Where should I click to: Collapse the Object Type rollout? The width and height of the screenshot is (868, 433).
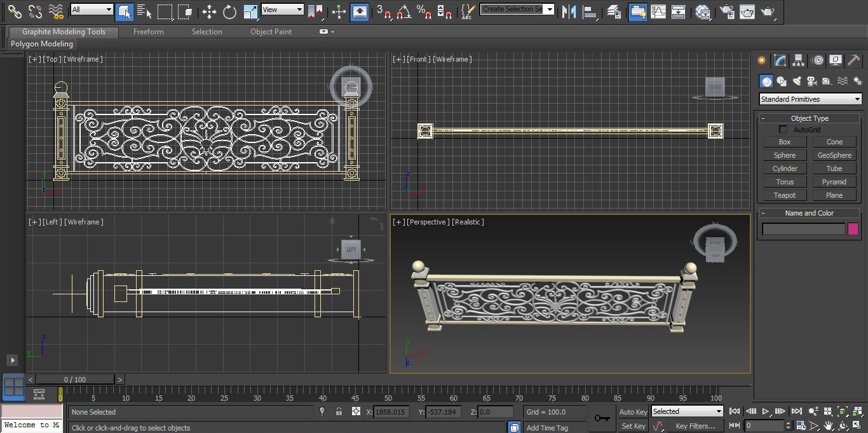tap(809, 118)
